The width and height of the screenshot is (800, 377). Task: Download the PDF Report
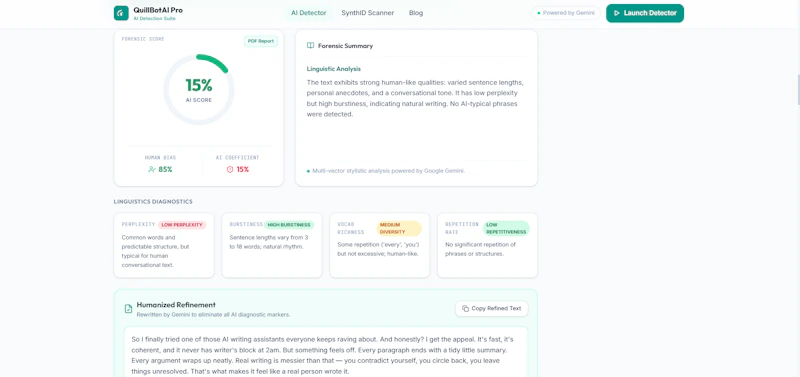pyautogui.click(x=261, y=41)
